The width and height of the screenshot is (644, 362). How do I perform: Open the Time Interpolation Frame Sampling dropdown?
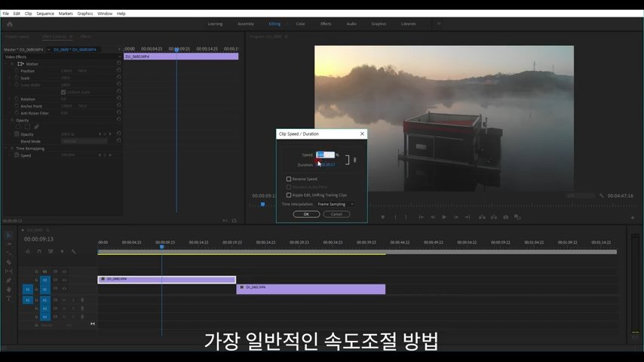tap(334, 204)
